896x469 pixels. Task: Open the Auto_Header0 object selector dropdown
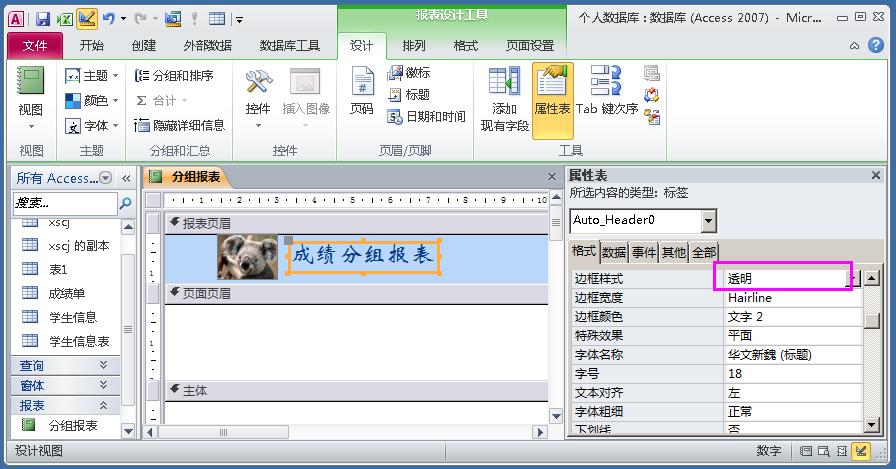tap(709, 221)
